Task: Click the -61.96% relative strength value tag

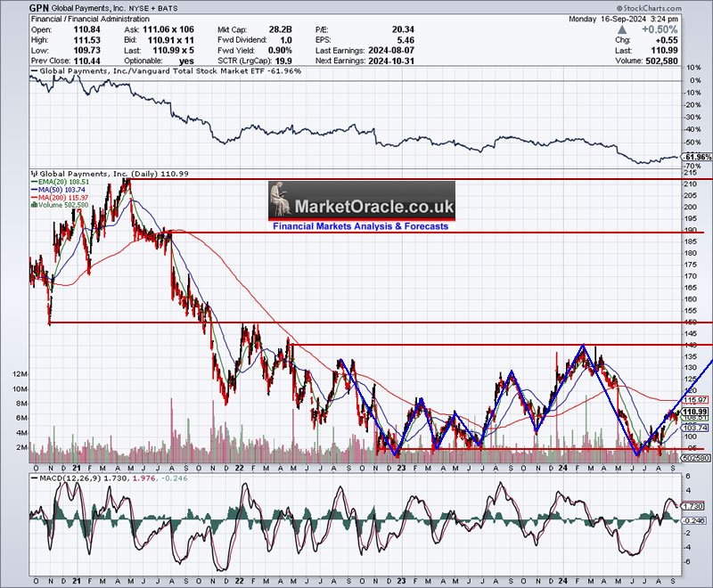Action: pyautogui.click(x=697, y=157)
